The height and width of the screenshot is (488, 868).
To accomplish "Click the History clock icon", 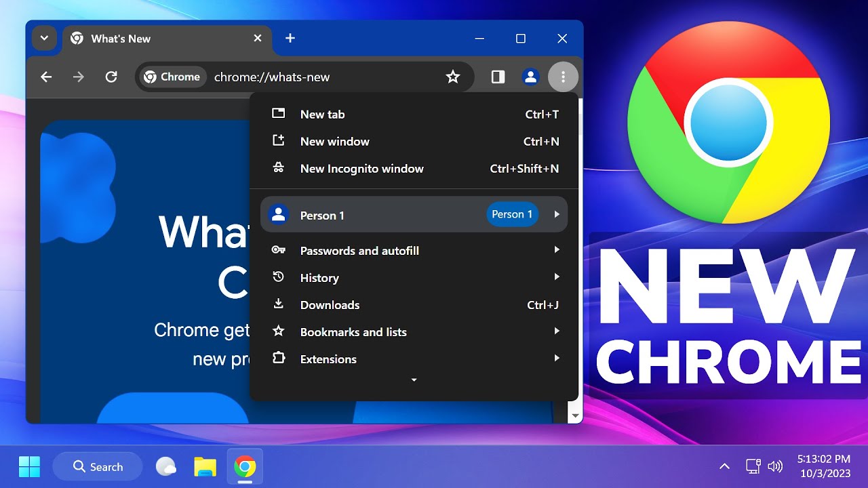I will [278, 277].
